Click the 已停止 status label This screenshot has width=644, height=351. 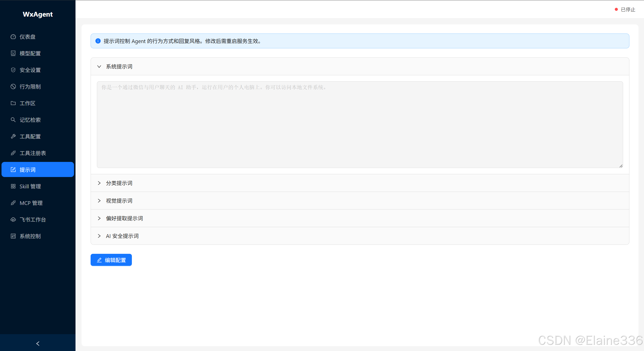(628, 10)
